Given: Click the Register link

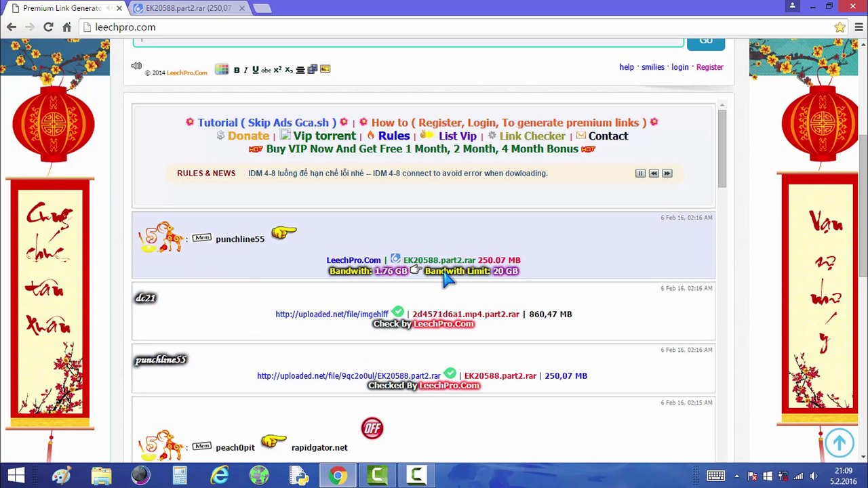Looking at the screenshot, I should pyautogui.click(x=710, y=67).
